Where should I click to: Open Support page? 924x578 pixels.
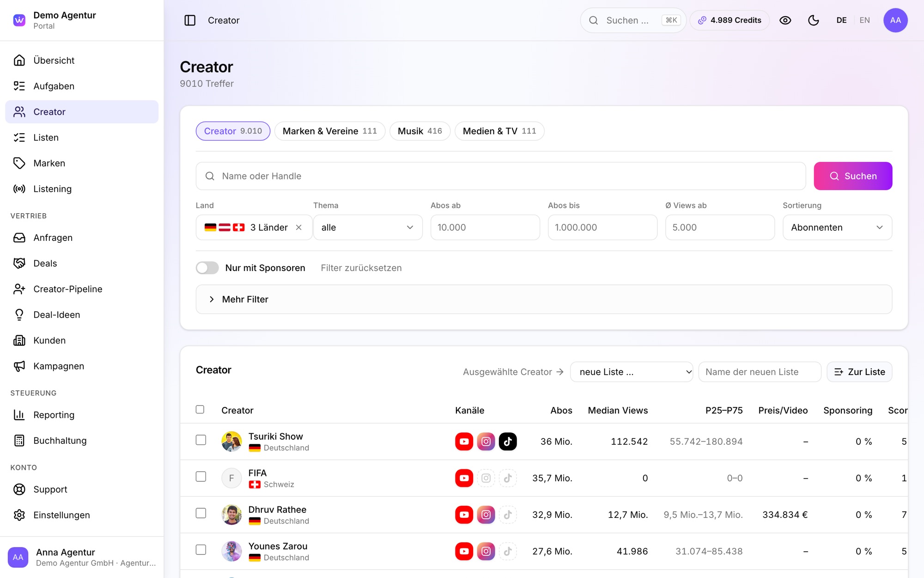[x=82, y=489]
